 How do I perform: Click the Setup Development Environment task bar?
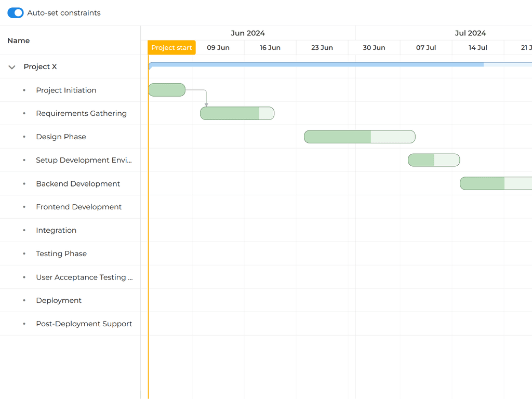pyautogui.click(x=434, y=160)
